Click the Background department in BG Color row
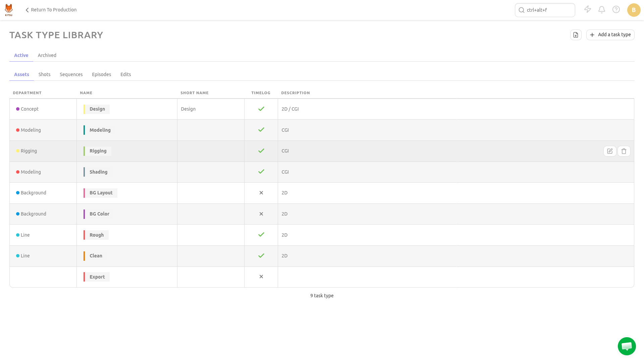 (x=34, y=214)
